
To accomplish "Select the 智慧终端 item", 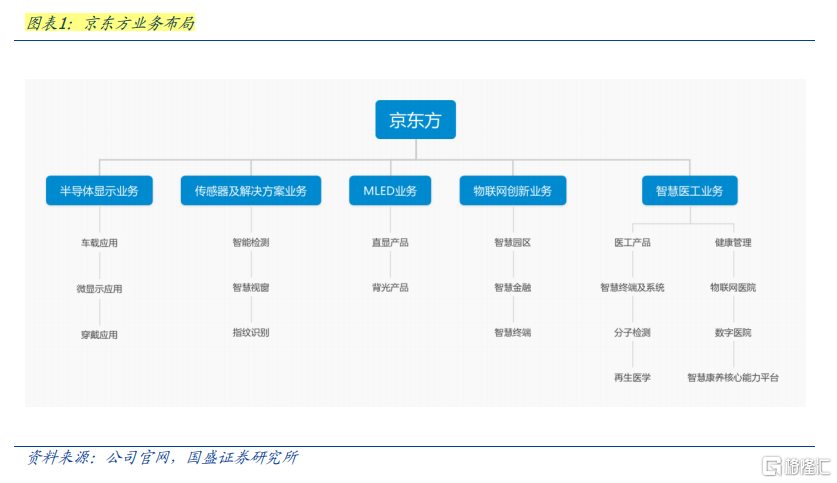I will (x=513, y=332).
